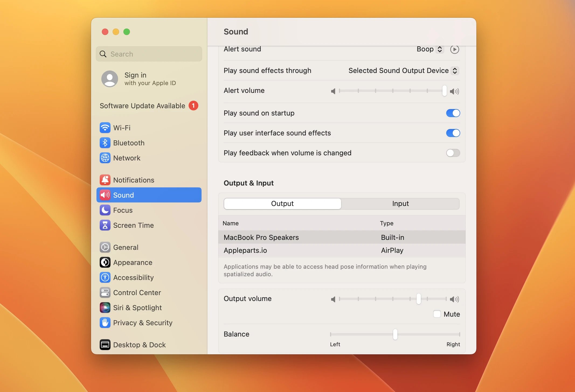Select Appleparts.io as output device
The height and width of the screenshot is (392, 575).
point(296,250)
